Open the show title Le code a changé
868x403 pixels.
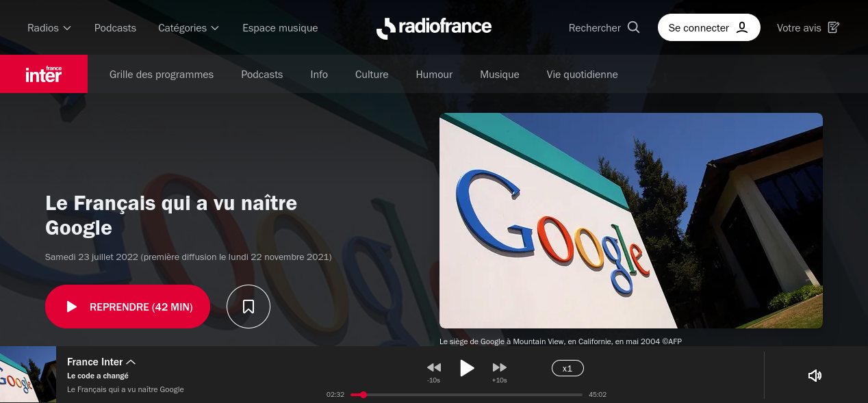pyautogui.click(x=98, y=376)
